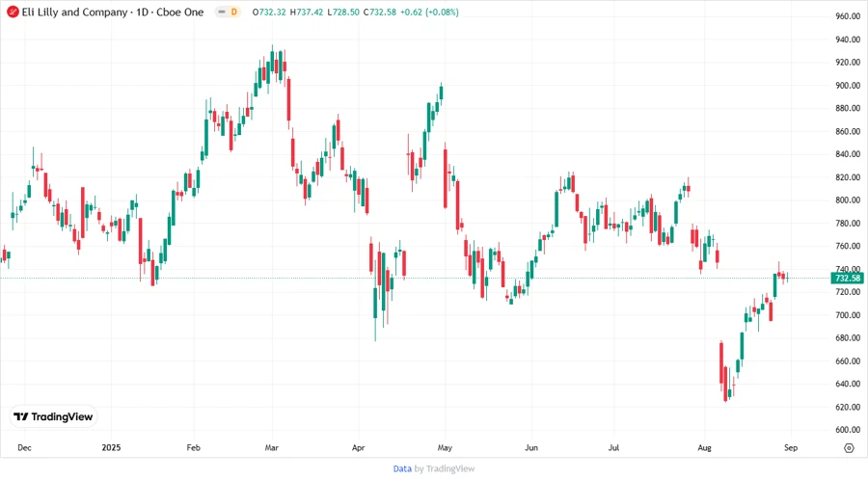Click the Apr label on time axis
Viewport: 868px width, 480px height.
coord(358,448)
